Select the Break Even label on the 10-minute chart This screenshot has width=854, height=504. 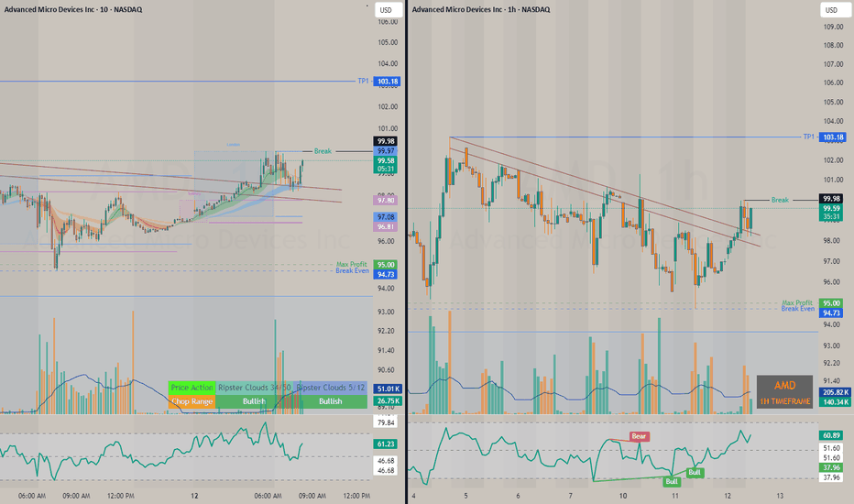pos(352,271)
